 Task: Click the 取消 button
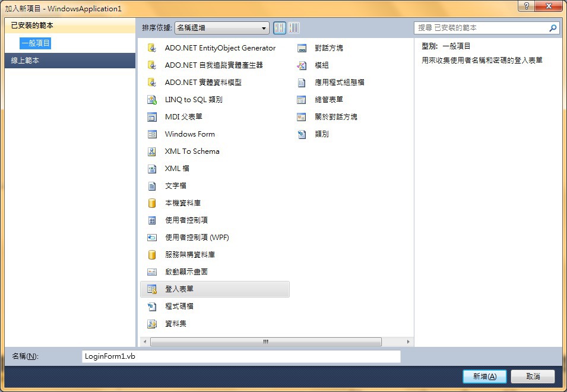pyautogui.click(x=533, y=377)
